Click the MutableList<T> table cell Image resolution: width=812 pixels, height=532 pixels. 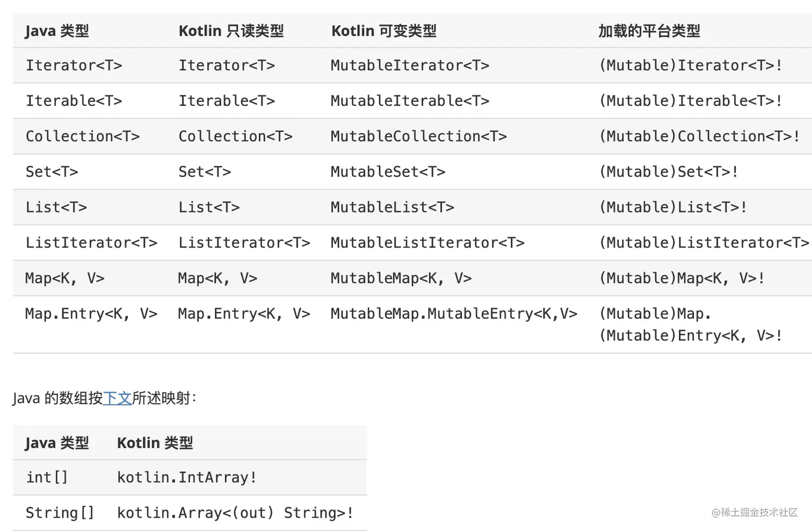coord(392,207)
